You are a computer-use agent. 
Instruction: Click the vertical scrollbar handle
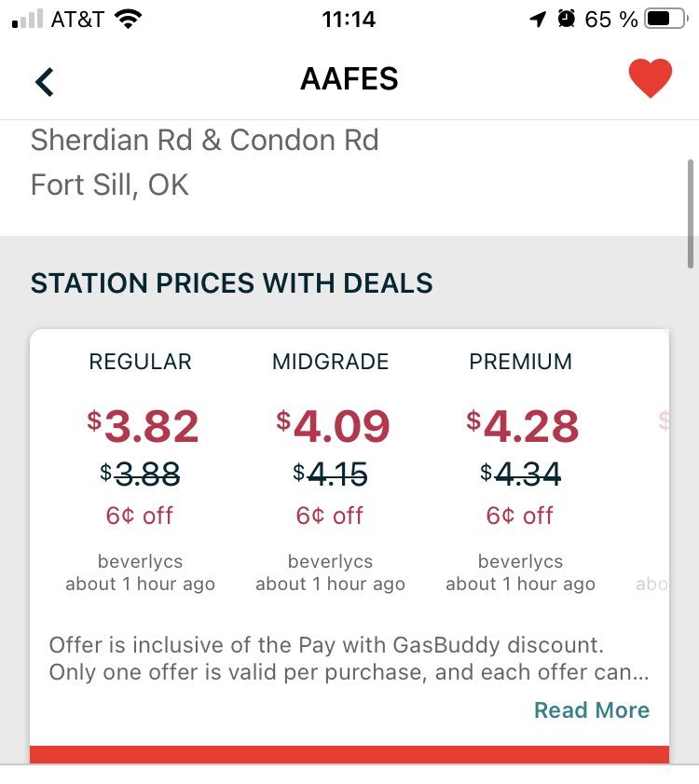point(691,214)
